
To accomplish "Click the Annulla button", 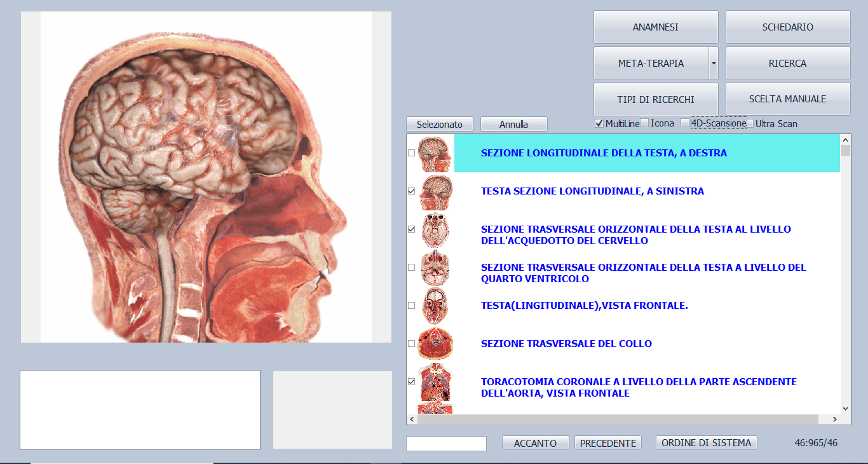I will click(x=513, y=124).
